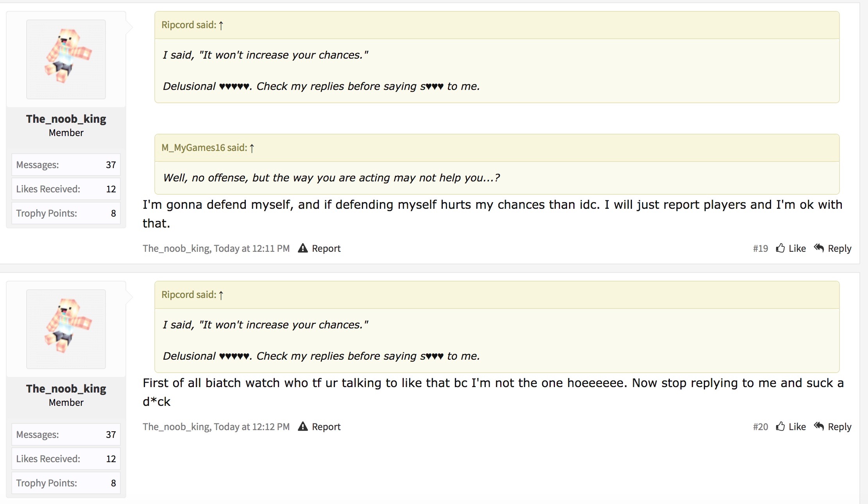Click the warning icon beside Report on post #19
The height and width of the screenshot is (504, 868).
(x=303, y=248)
